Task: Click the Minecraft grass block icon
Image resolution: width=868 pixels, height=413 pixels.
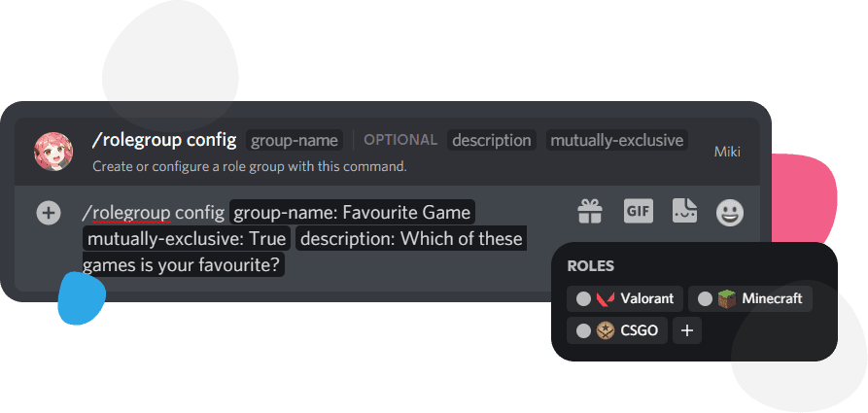Action: coord(727,298)
